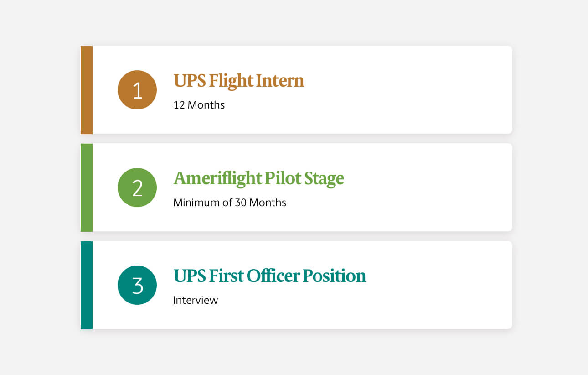
Task: Click the orange number 1 circle
Action: (x=137, y=90)
